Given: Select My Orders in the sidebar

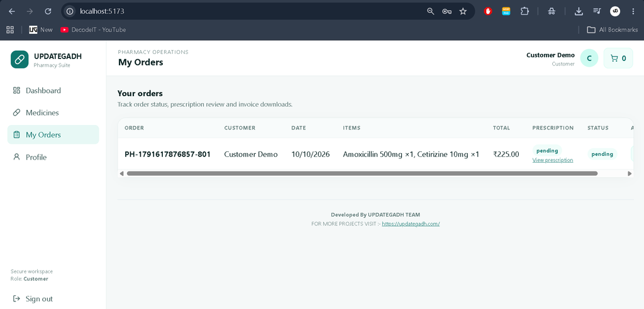Looking at the screenshot, I should pos(53,134).
